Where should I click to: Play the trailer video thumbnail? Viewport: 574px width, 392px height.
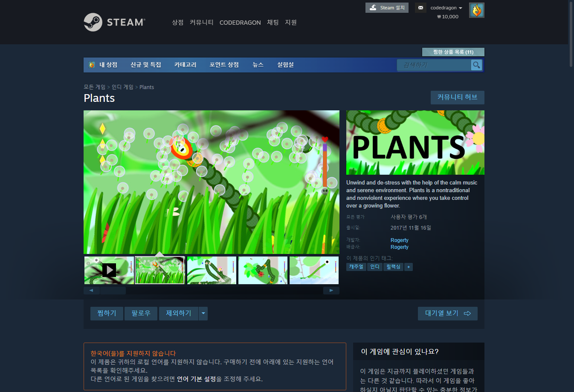click(109, 270)
